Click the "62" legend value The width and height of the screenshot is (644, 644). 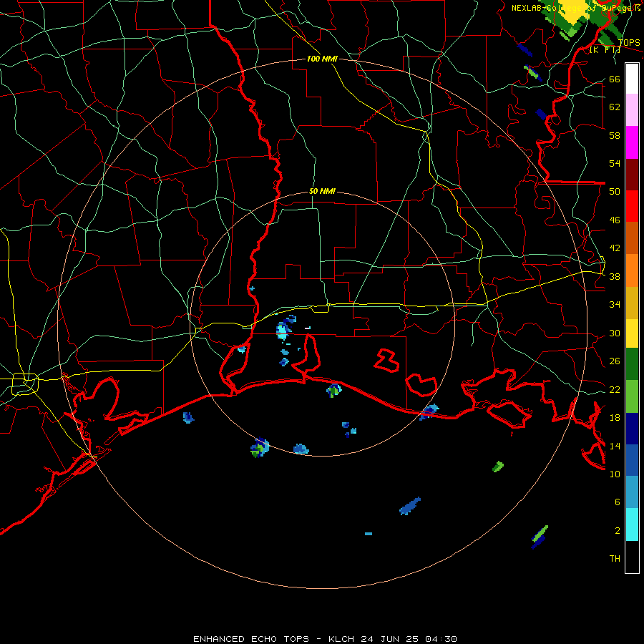[x=615, y=107]
